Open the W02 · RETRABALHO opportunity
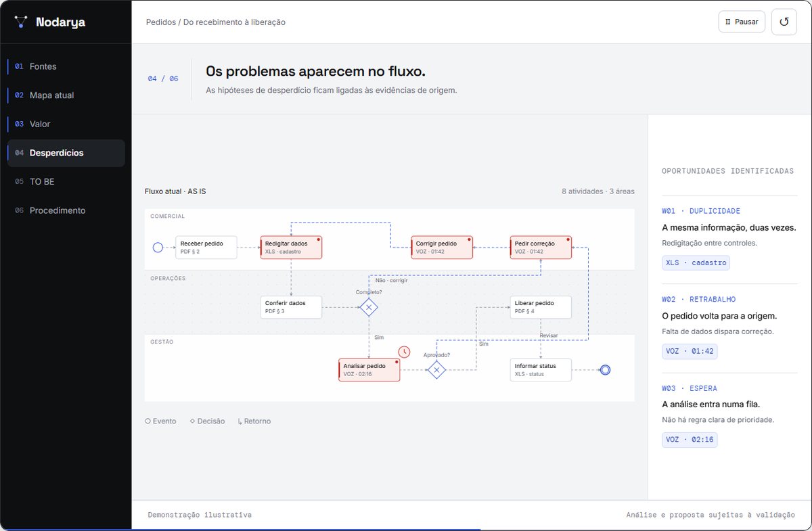The height and width of the screenshot is (531, 812). coord(698,299)
